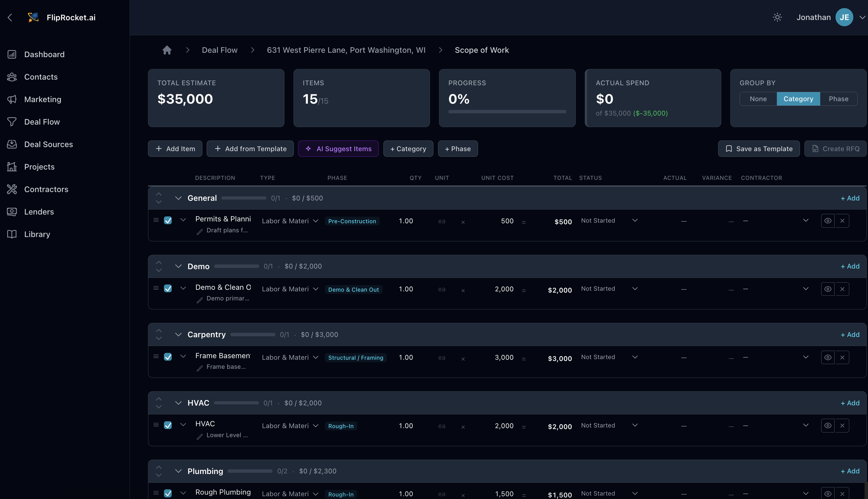Screen dimensions: 868x499
Task: Open Contractors from sidebar tools icon
Action: (x=12, y=189)
